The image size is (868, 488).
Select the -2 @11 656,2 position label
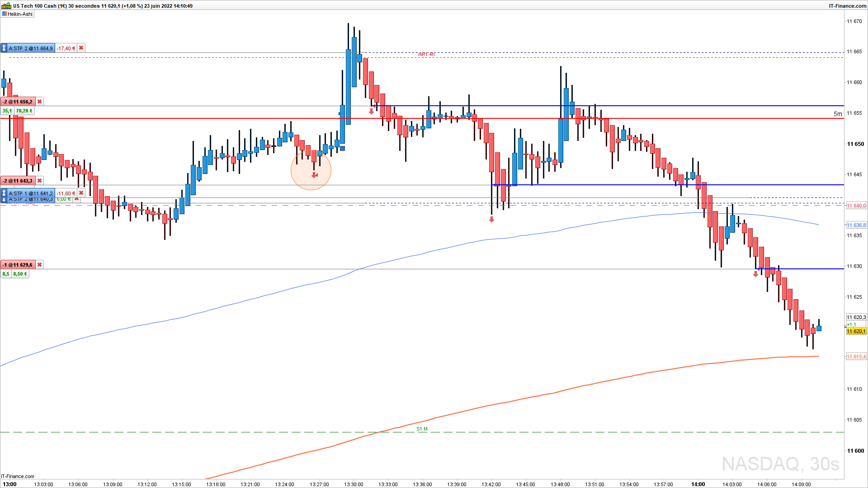[18, 102]
